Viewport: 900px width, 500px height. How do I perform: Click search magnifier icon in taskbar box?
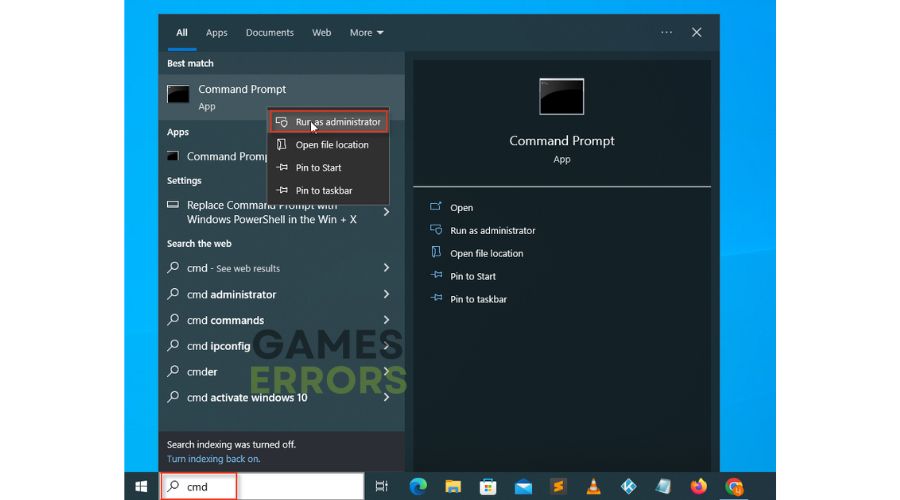coord(173,486)
